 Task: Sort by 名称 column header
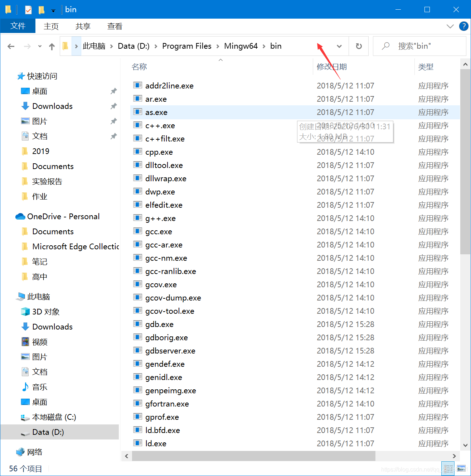click(x=139, y=67)
